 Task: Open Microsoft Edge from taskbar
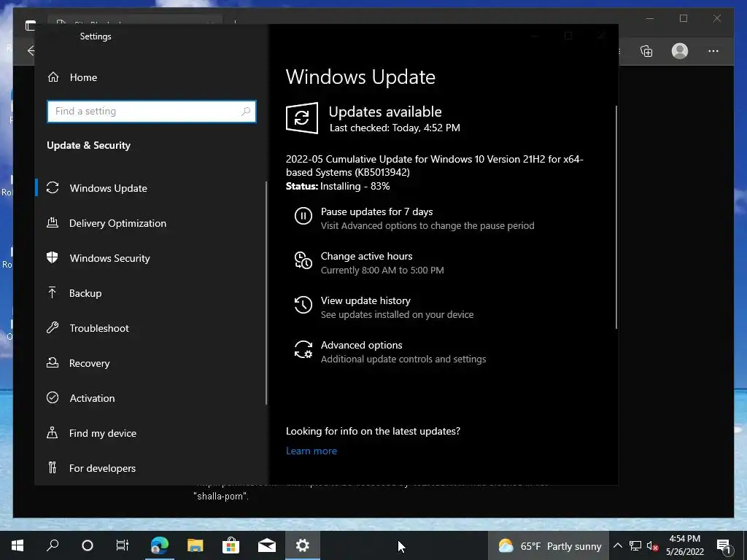(x=159, y=545)
